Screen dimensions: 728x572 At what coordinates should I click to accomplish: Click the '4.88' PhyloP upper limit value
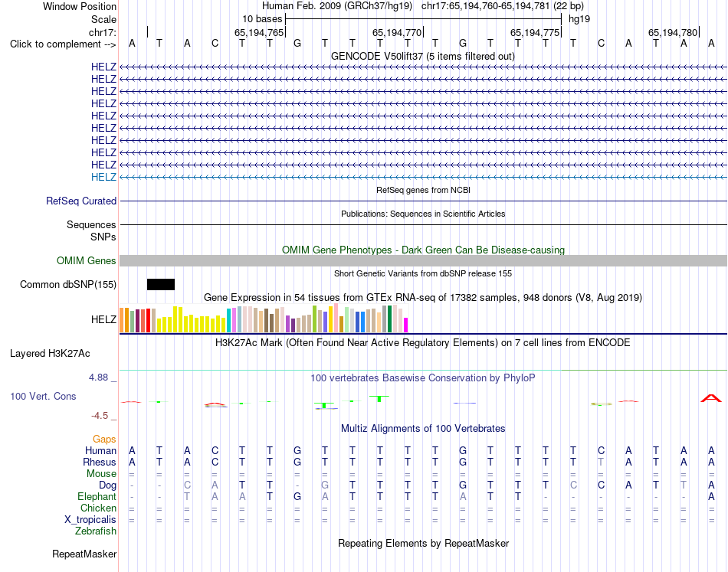point(98,378)
